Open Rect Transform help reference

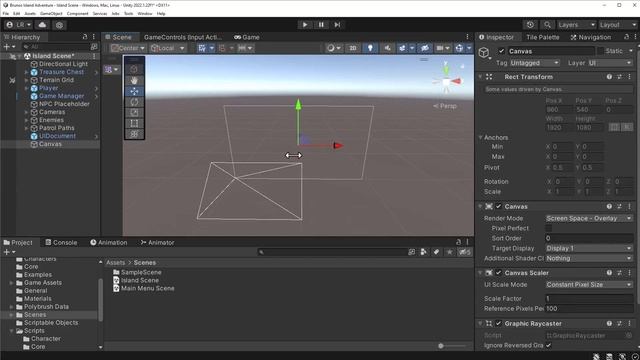click(609, 77)
